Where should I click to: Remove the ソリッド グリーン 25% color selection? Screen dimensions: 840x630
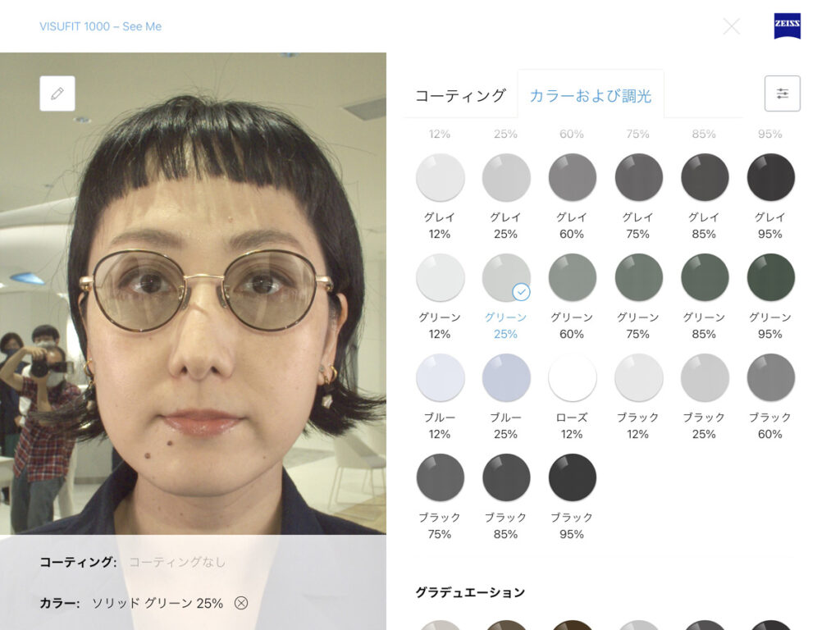(x=241, y=603)
